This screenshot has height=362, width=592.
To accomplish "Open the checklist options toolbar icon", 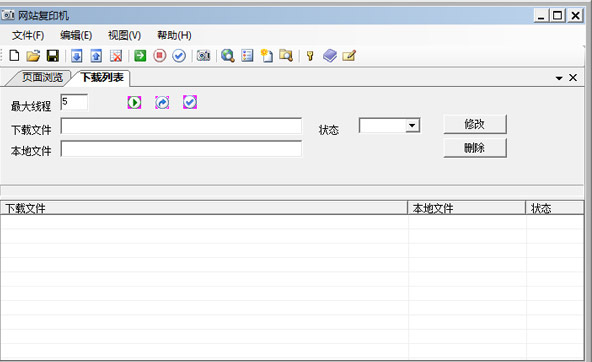I will [x=247, y=56].
